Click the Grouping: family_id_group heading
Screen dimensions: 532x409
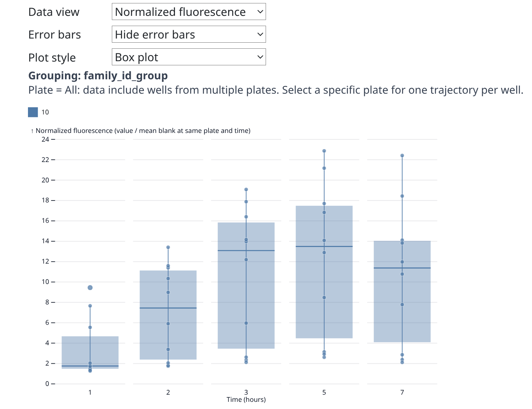point(98,76)
